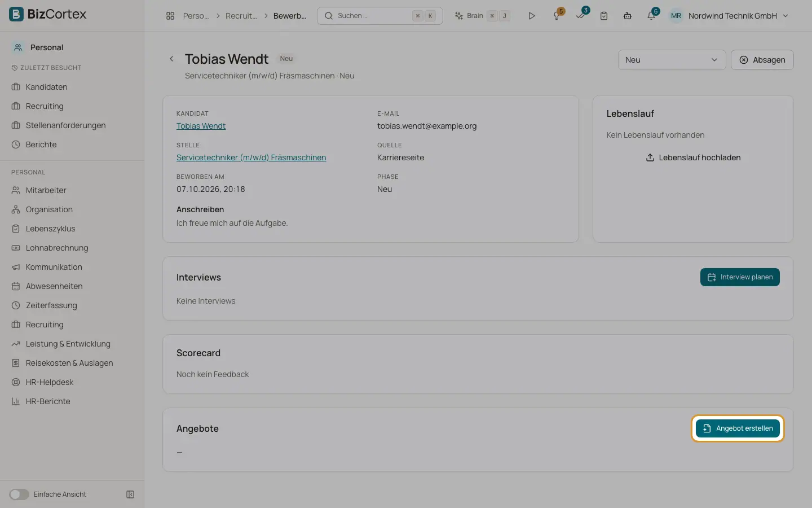
Task: Click the Absagen button
Action: (x=762, y=60)
